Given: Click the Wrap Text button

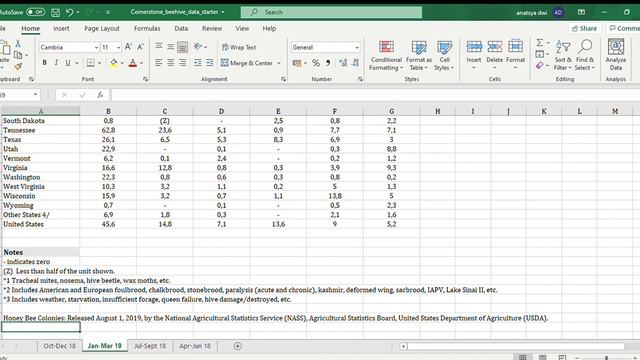Looking at the screenshot, I should pyautogui.click(x=239, y=47).
